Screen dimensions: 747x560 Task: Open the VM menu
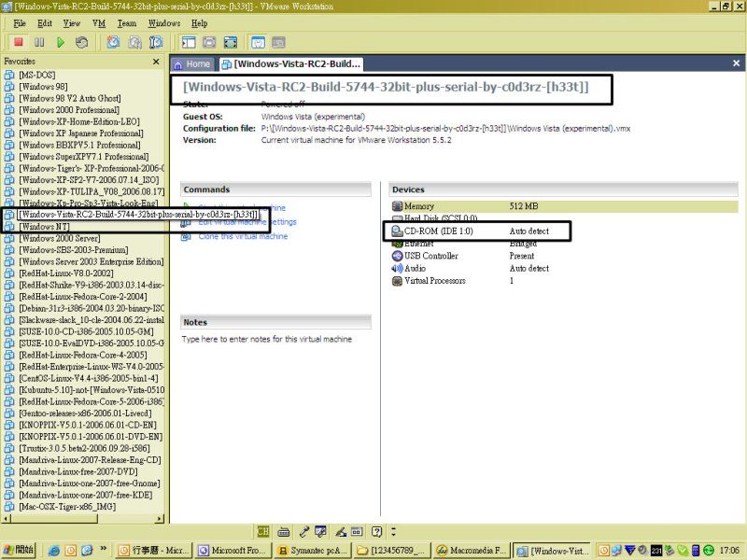click(x=99, y=23)
